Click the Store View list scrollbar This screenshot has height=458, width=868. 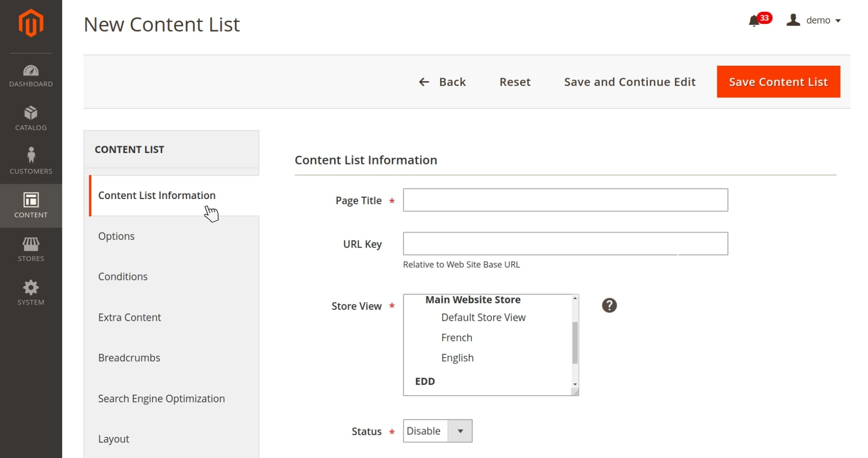click(575, 342)
